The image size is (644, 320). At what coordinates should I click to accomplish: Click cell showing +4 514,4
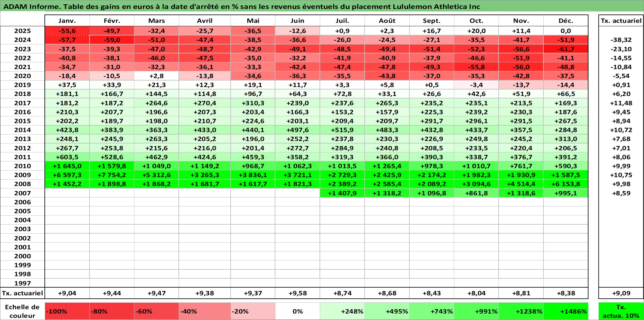[x=521, y=184]
